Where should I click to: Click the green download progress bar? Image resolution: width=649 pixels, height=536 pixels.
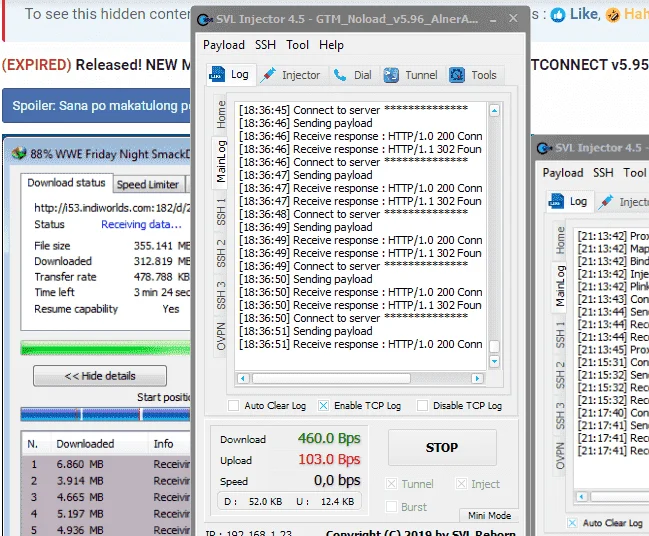click(106, 349)
